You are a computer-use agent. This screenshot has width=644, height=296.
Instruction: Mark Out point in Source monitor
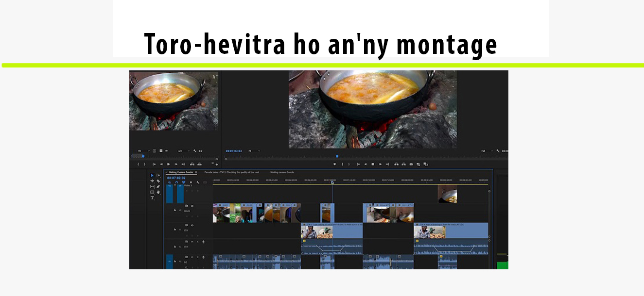145,164
